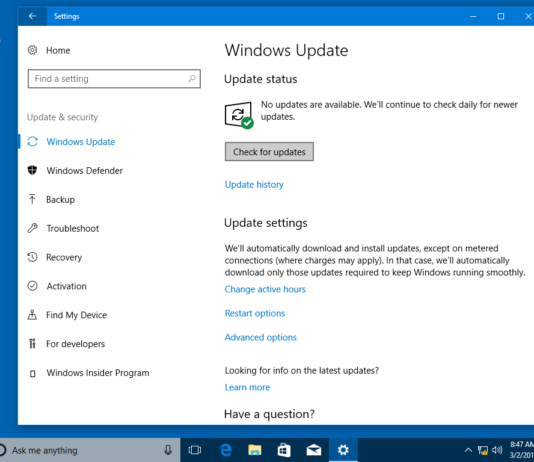Image resolution: width=534 pixels, height=462 pixels.
Task: Click the For developers tools icon
Action: pos(32,344)
